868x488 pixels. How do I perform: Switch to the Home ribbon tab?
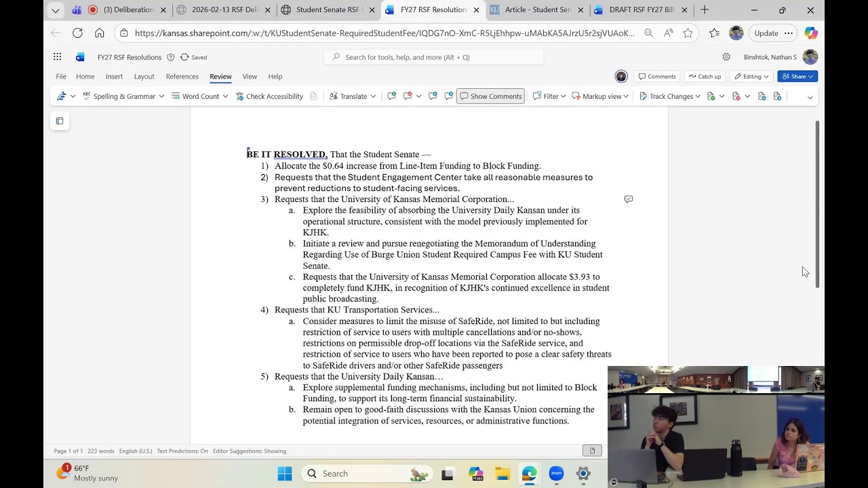click(x=85, y=77)
